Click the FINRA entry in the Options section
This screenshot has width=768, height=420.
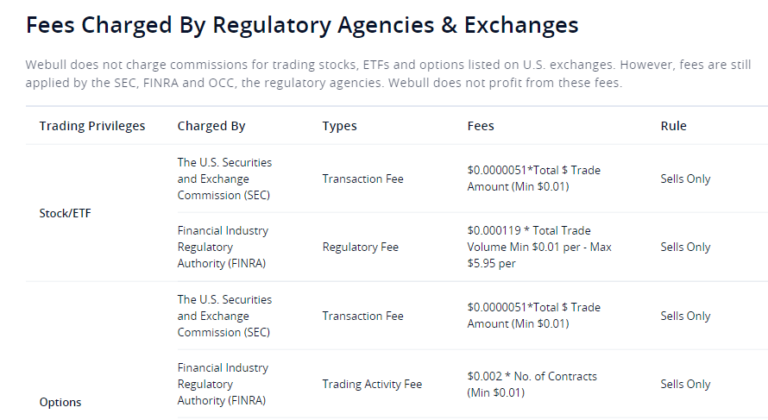tap(221, 384)
